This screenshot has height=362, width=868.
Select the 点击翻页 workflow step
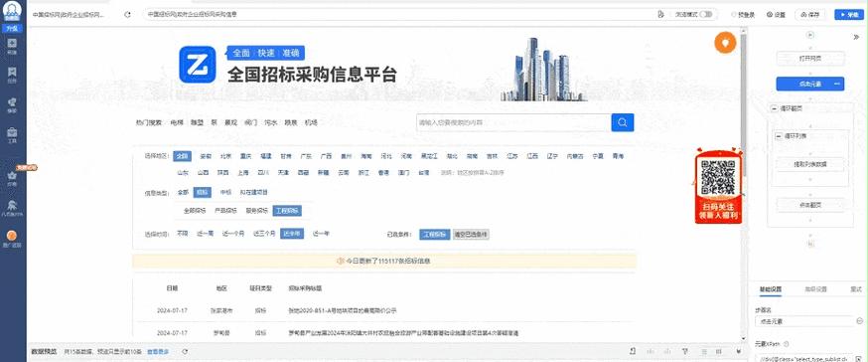click(810, 205)
